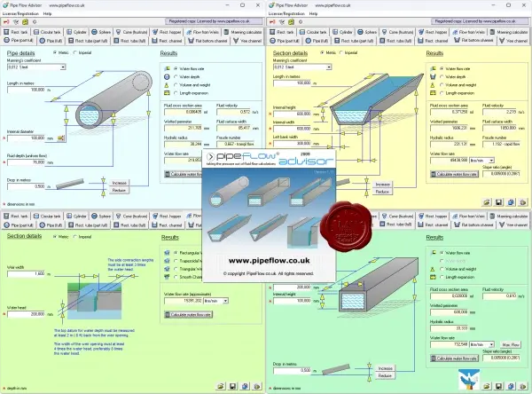Choose Volume and weight radio in yellow window
Screen dimensions: 532x394
point(442,85)
